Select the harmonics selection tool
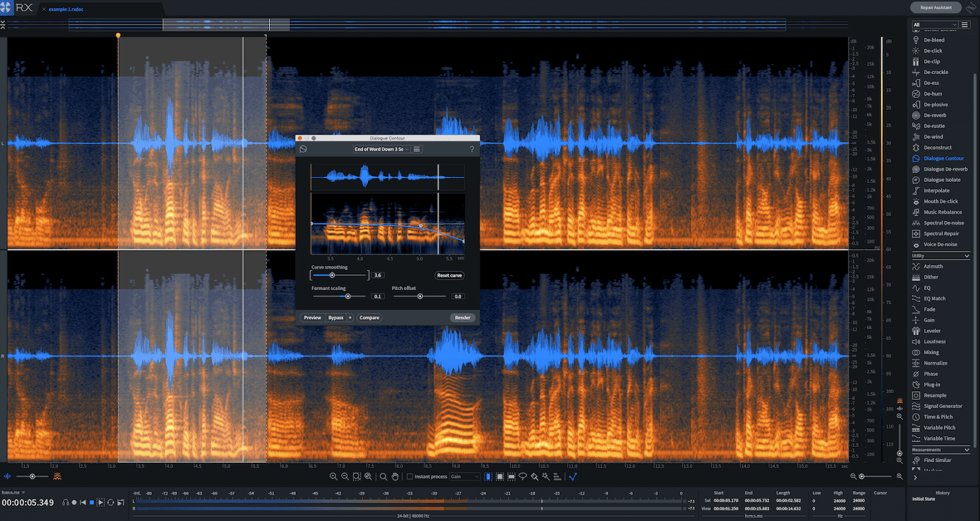 pos(557,476)
